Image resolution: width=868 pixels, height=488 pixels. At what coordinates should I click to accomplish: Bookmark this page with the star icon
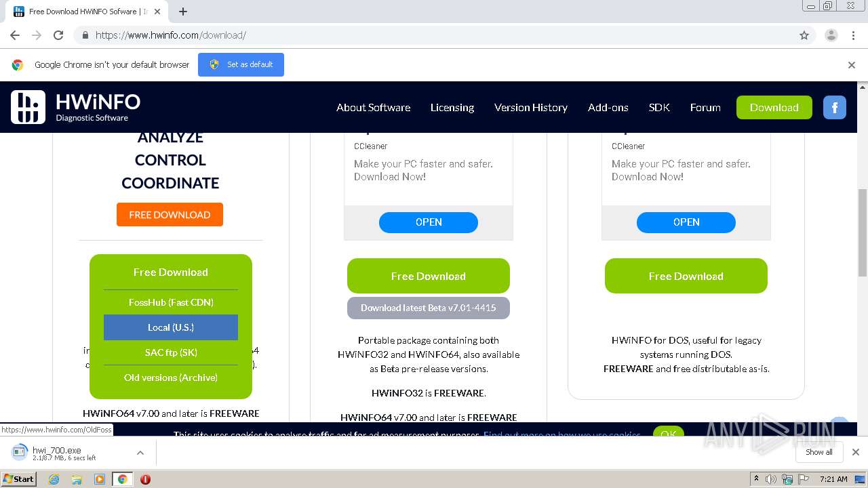(804, 35)
